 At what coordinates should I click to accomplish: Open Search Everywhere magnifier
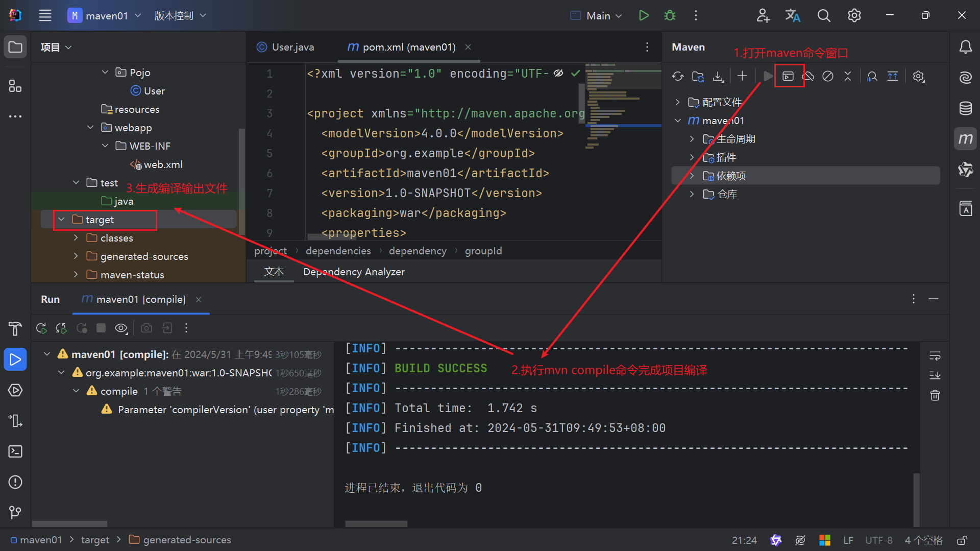[824, 15]
